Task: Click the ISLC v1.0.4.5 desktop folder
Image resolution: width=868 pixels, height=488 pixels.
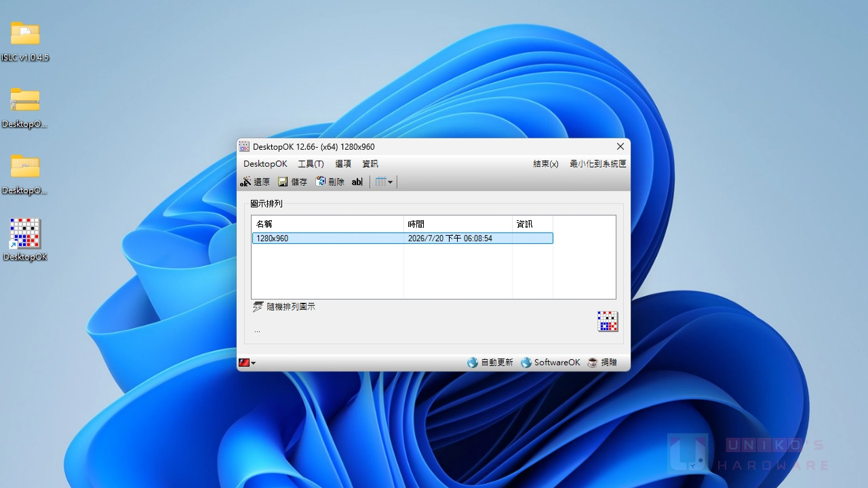Action: coord(25,41)
